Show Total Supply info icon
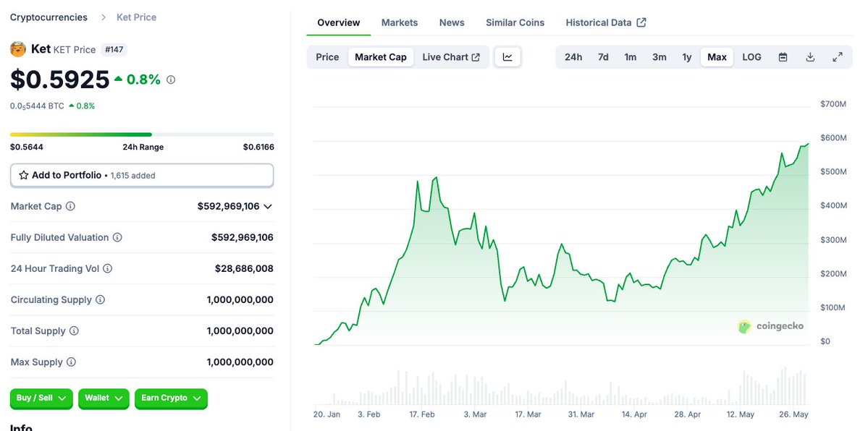 pos(74,331)
